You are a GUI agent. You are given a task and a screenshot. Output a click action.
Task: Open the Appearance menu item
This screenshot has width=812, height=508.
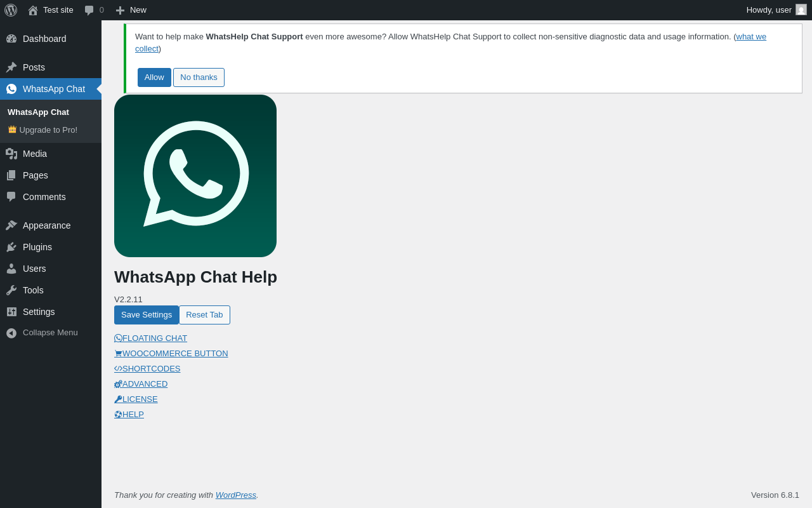[51, 225]
